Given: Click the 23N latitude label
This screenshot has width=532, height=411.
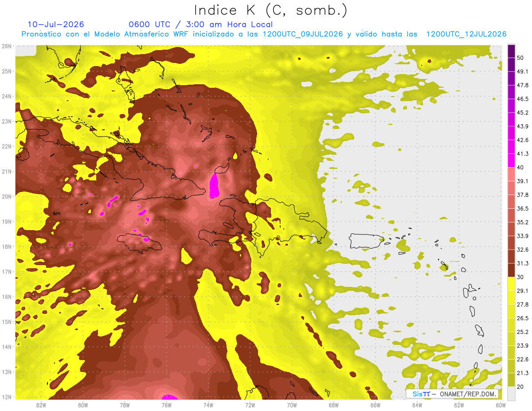Looking at the screenshot, I should 6,121.
